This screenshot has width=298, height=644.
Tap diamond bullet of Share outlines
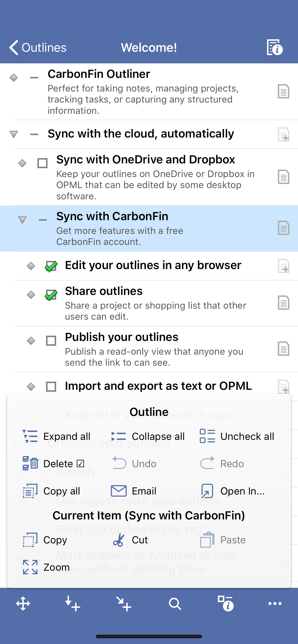(31, 294)
